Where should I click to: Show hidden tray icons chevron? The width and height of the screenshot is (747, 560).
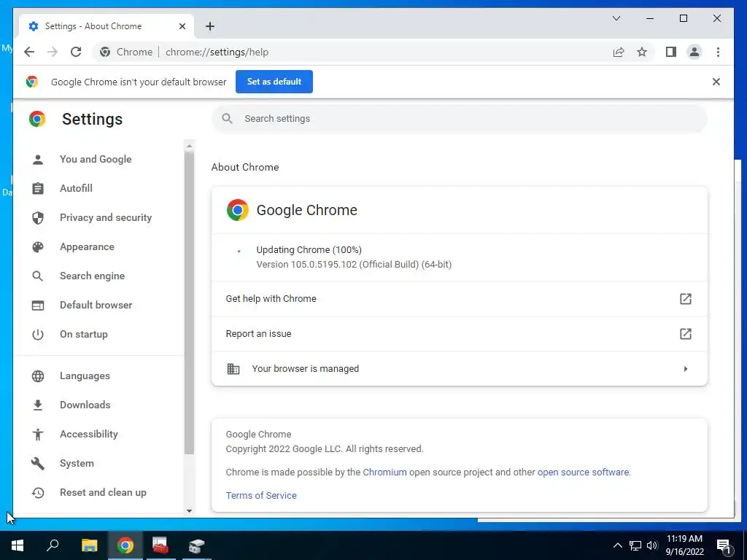pos(617,545)
